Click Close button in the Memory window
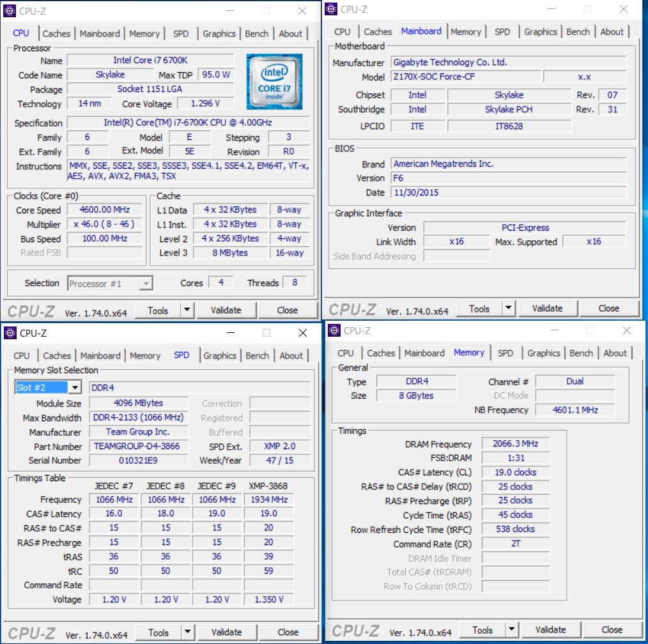The image size is (648, 644). pos(612,630)
